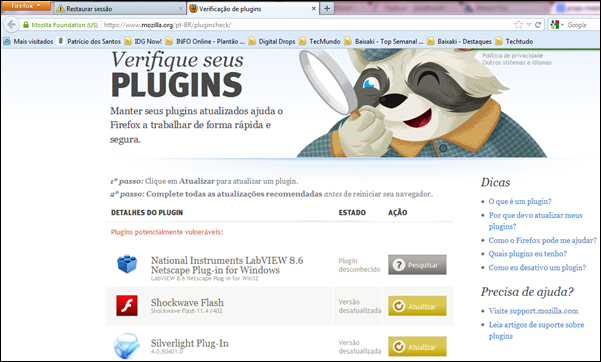Click the blue LabVIEW plugin brick icon
Screen dimensions: 601x362
(127, 264)
